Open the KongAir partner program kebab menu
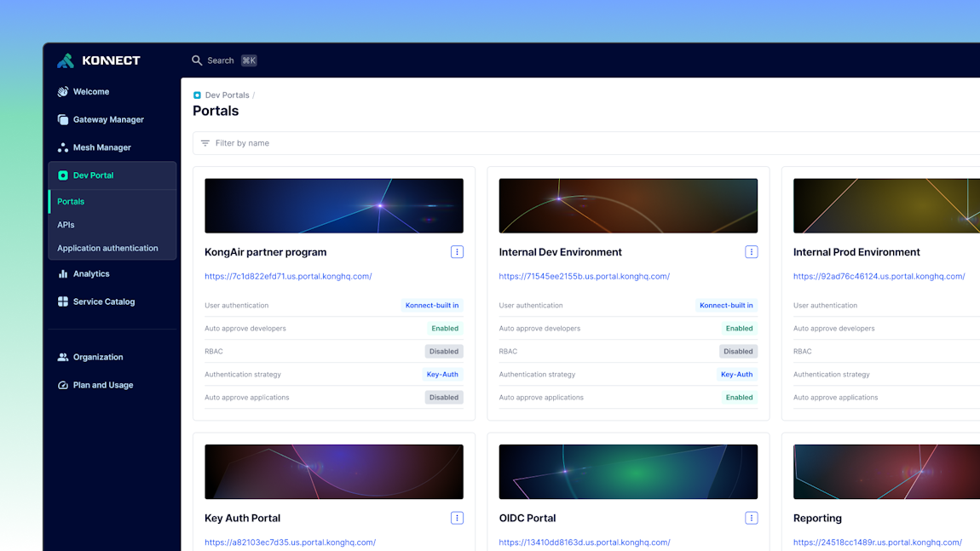This screenshot has width=980, height=551. 458,251
